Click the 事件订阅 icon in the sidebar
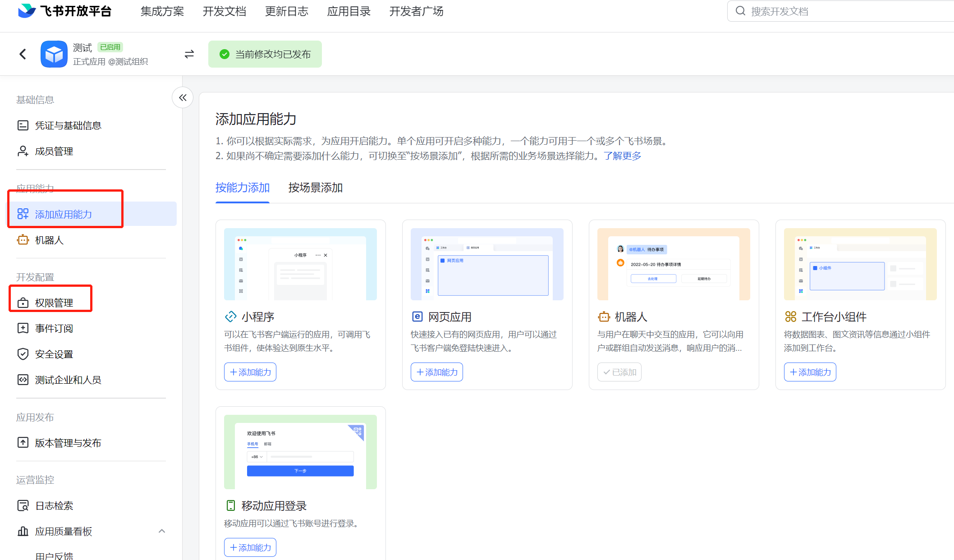This screenshot has width=954, height=560. [x=23, y=328]
